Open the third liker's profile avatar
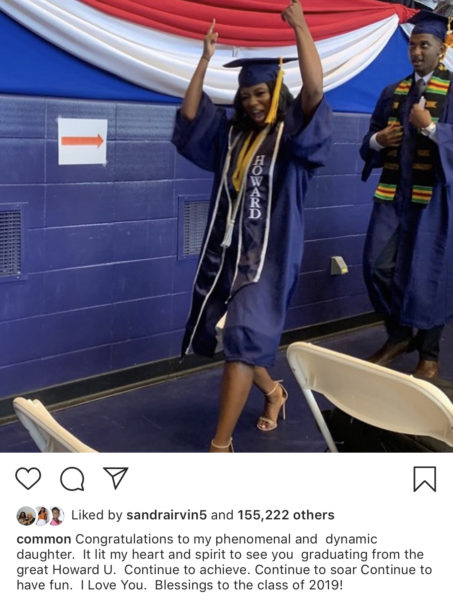Viewport: 453px width, 600px height. (x=57, y=516)
